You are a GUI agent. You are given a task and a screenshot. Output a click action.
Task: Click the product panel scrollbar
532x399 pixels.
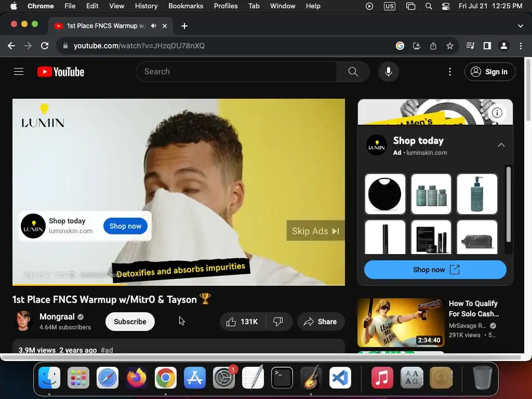coord(508,204)
